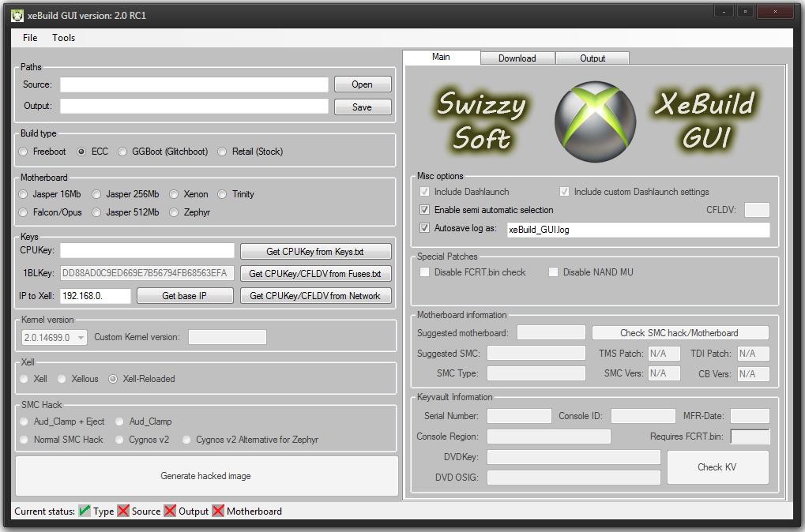Click the CPUKey input field
This screenshot has height=532, width=805.
pos(148,251)
